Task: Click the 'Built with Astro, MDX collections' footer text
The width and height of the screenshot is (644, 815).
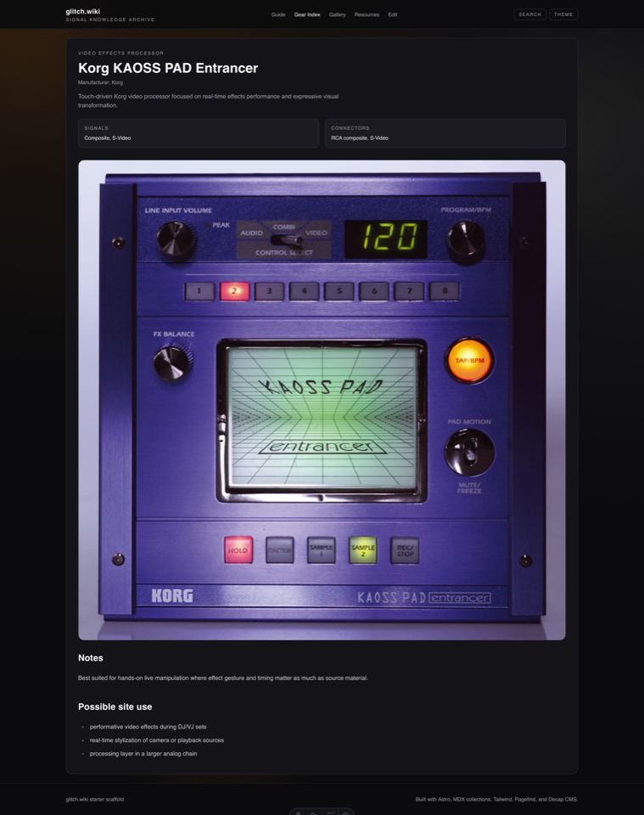Action: click(x=496, y=800)
